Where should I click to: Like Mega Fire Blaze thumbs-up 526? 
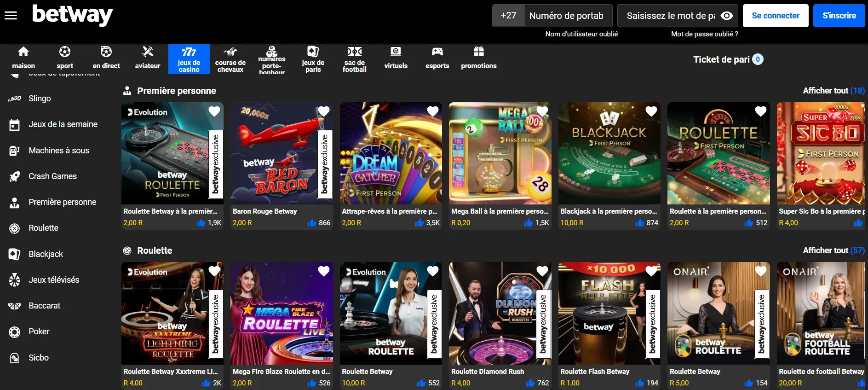(312, 383)
